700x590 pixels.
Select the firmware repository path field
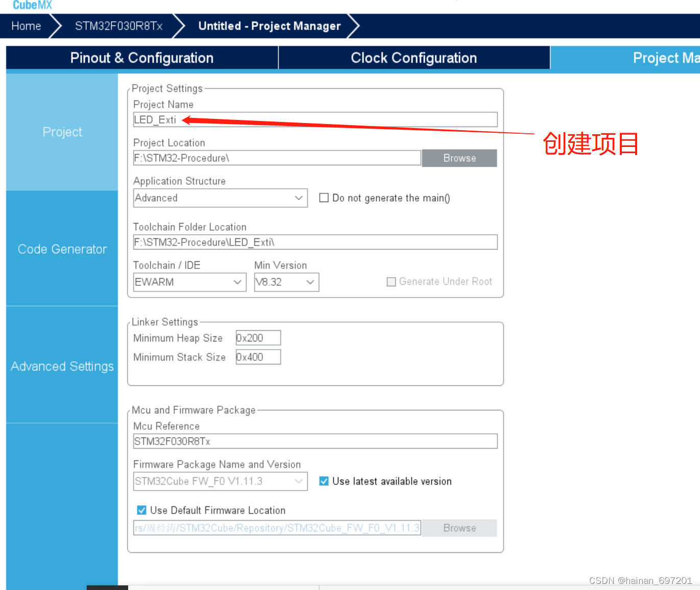pyautogui.click(x=277, y=528)
